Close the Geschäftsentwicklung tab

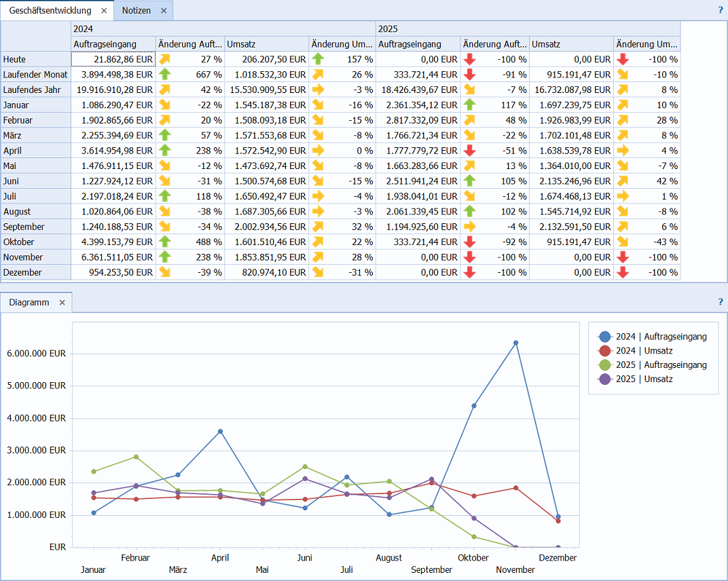click(x=104, y=11)
